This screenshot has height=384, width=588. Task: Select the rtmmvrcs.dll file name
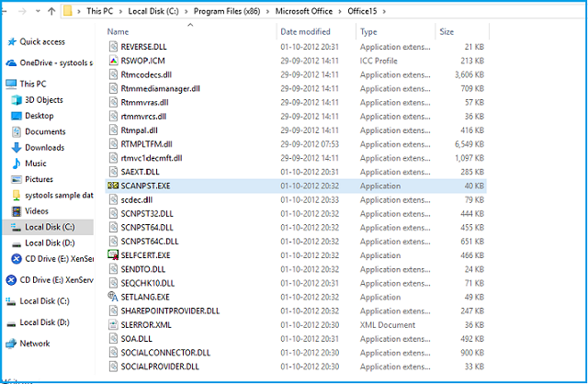click(x=143, y=117)
